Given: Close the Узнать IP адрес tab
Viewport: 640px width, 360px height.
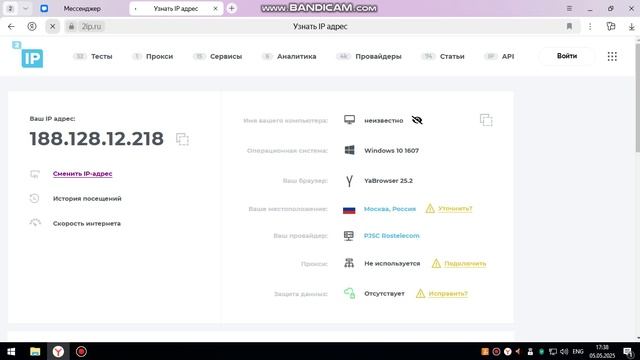Looking at the screenshot, I should tap(216, 8).
